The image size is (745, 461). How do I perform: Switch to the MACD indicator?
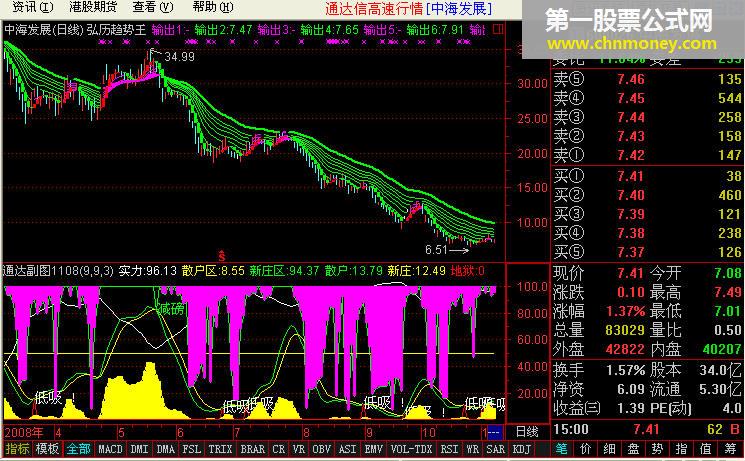tap(110, 449)
